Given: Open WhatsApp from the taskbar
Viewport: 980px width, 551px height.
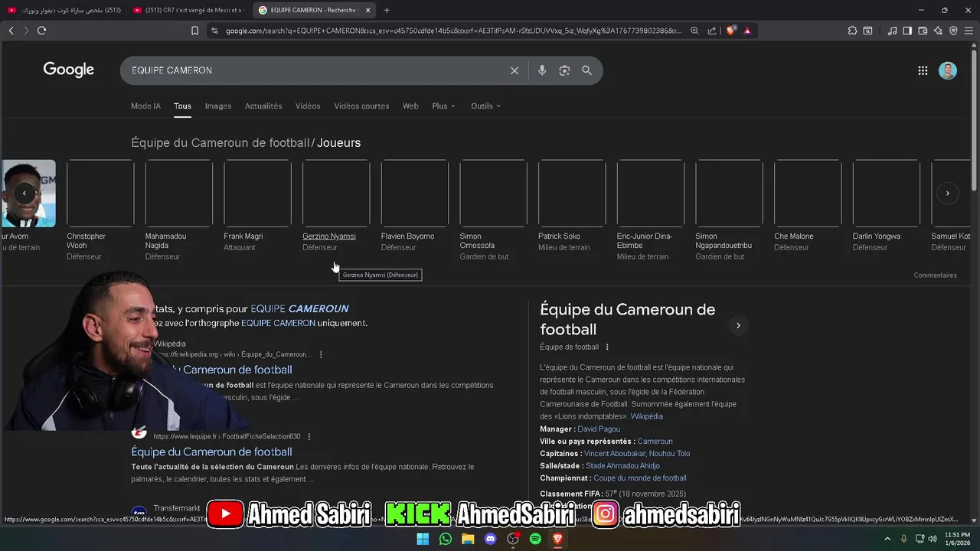Looking at the screenshot, I should [x=446, y=539].
